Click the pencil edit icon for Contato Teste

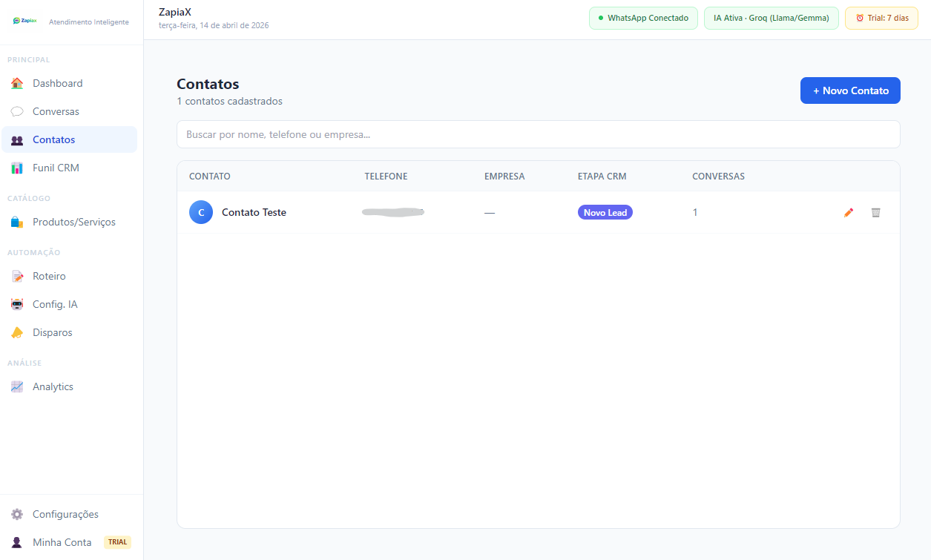[849, 213]
